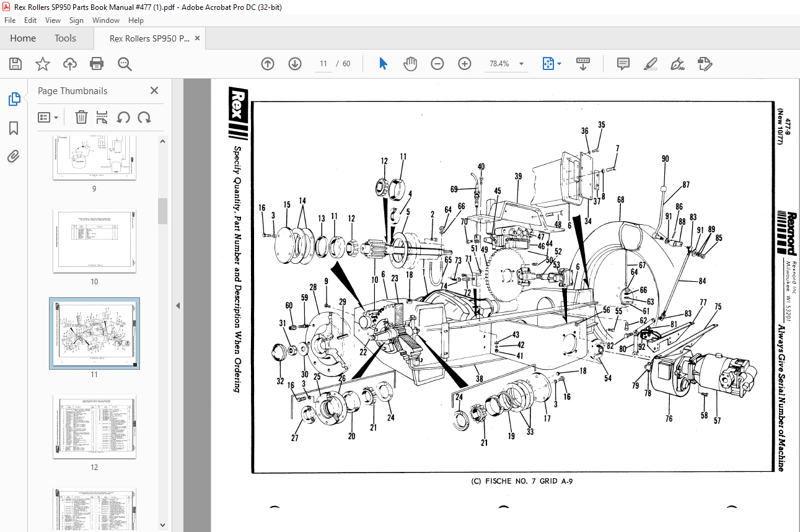Delete selected page with trash icon
Image resolution: width=800 pixels, height=532 pixels.
tap(81, 117)
